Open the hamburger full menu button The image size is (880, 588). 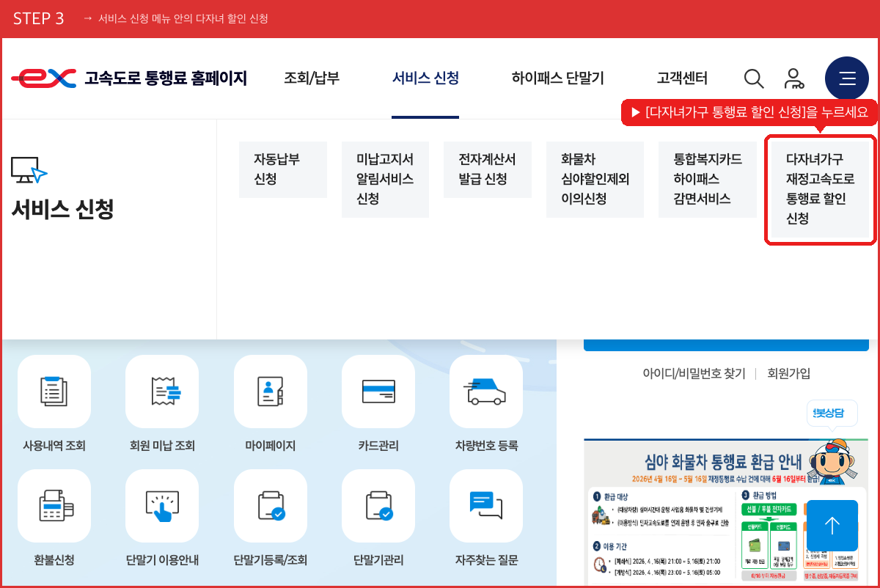[x=847, y=78]
